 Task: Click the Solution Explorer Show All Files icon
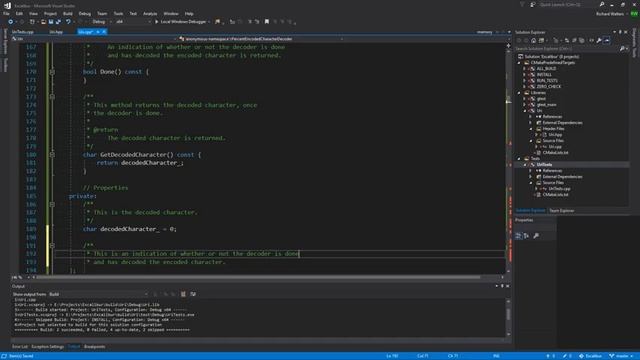[582, 40]
